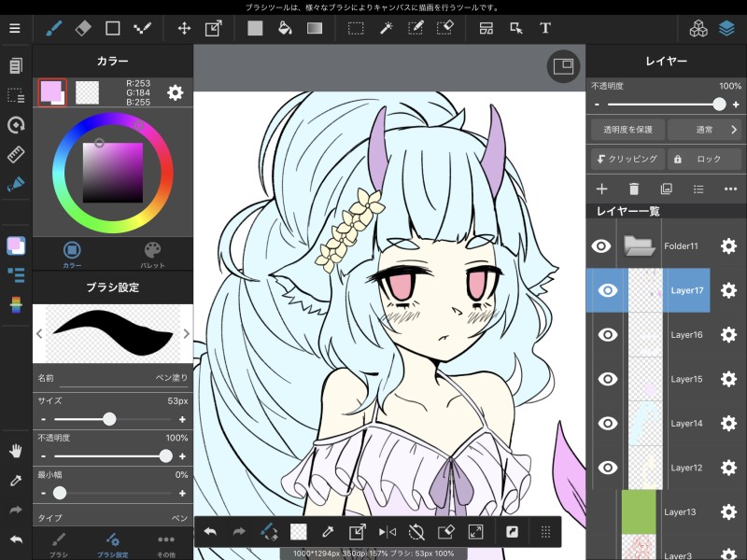Select the Text tool
Image resolution: width=747 pixels, height=560 pixels.
pyautogui.click(x=545, y=29)
